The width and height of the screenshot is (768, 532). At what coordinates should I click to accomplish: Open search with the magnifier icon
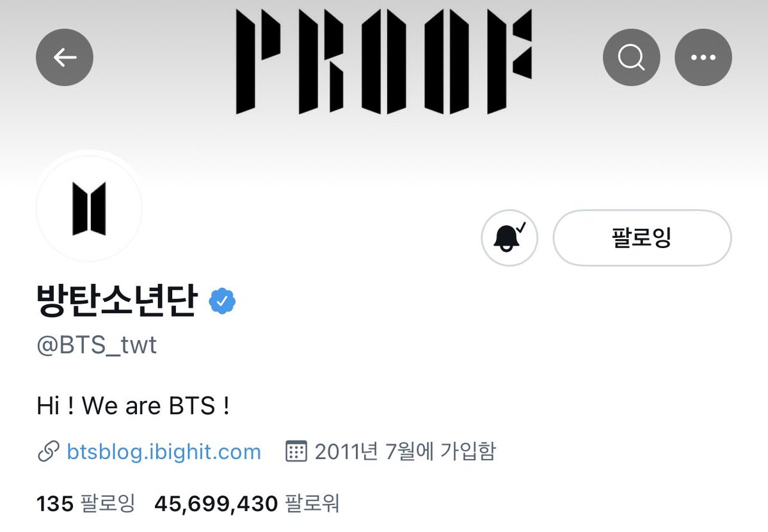point(632,58)
